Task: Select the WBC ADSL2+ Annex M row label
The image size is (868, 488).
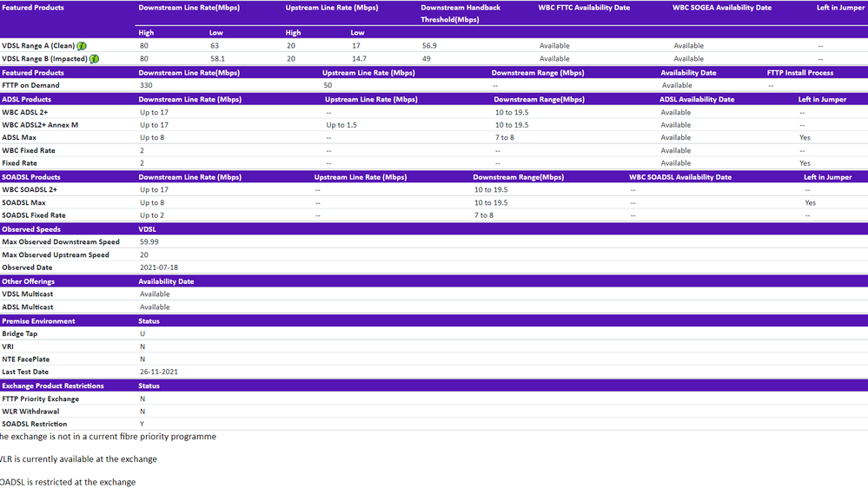Action: click(x=40, y=125)
